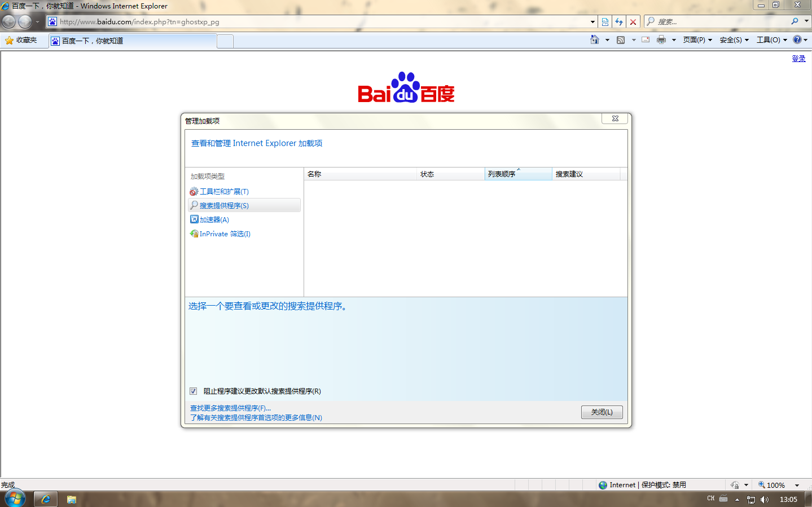Select 工具栏和扩展(T) add-on type
The image size is (812, 507).
click(244, 192)
